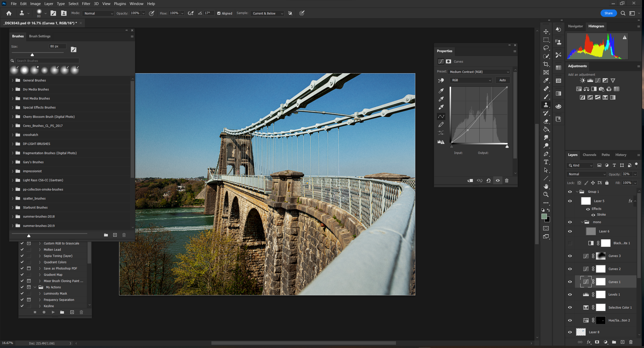Toggle Curves layer visibility in Properties panel
644x348 pixels.
click(498, 181)
